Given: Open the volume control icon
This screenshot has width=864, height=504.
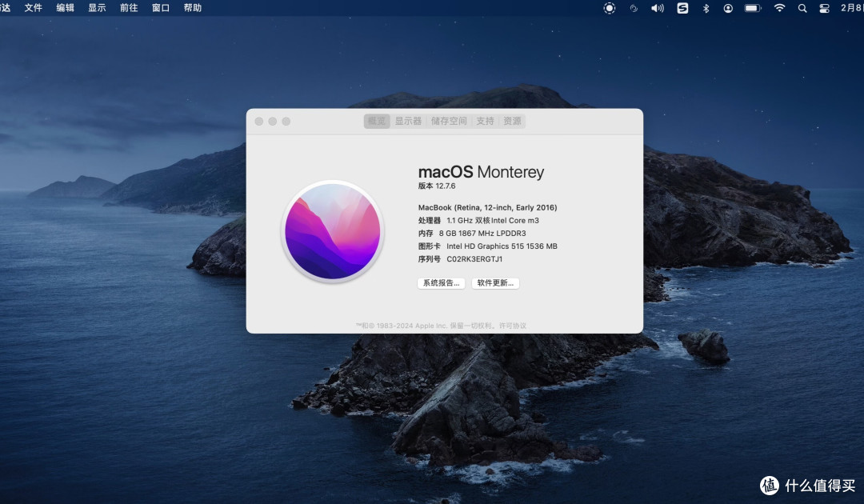Looking at the screenshot, I should 658,8.
